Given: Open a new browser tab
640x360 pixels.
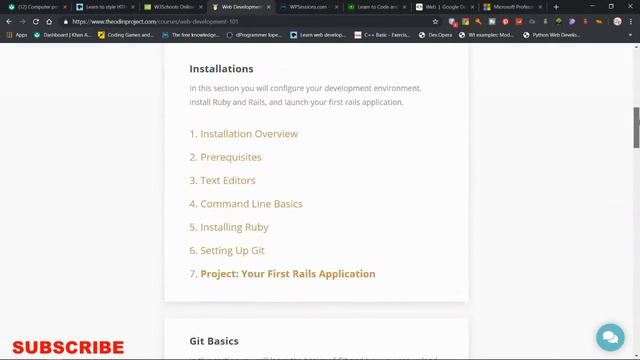Looking at the screenshot, I should click(x=556, y=7).
